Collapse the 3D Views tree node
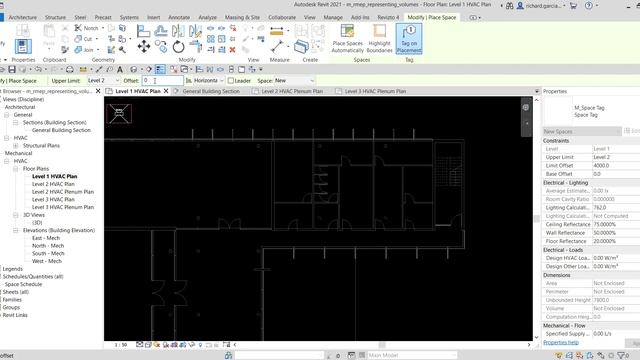Image resolution: width=640 pixels, height=360 pixels. pos(16,215)
